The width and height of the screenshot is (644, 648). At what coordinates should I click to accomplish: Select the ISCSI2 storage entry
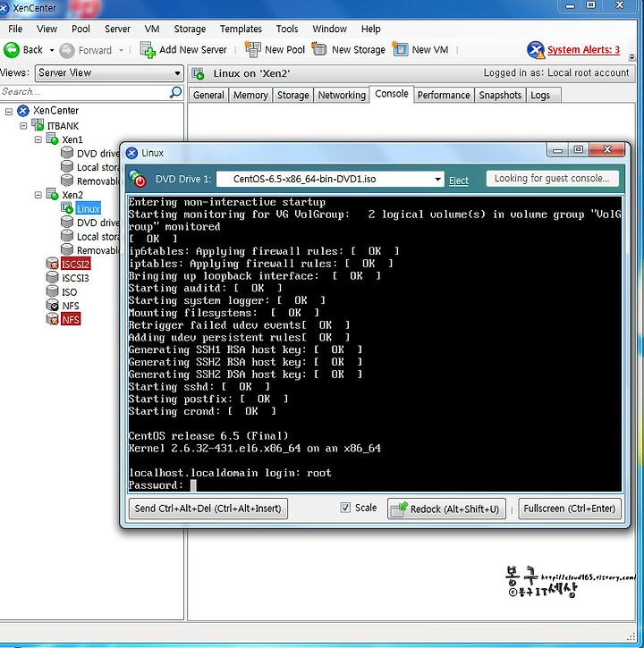[75, 264]
